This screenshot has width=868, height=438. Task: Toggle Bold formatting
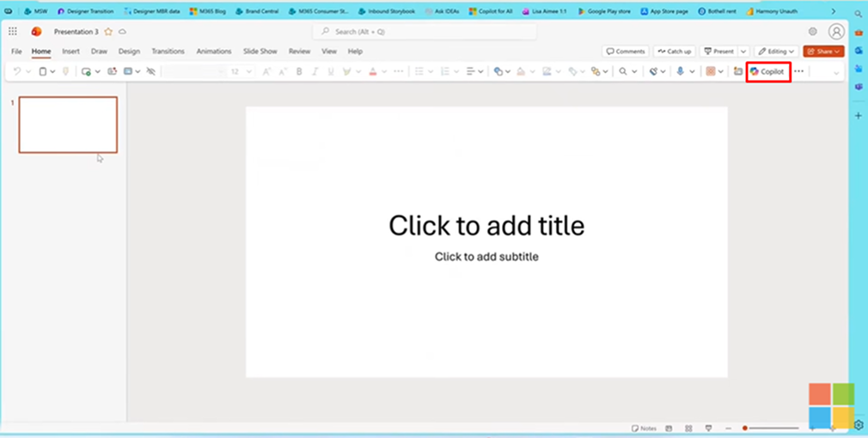(x=299, y=72)
